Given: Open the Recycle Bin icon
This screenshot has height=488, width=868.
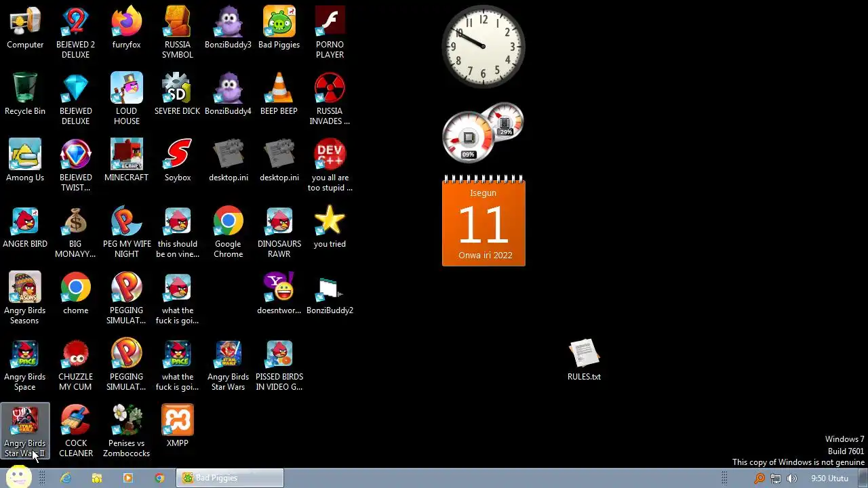Looking at the screenshot, I should coord(25,95).
